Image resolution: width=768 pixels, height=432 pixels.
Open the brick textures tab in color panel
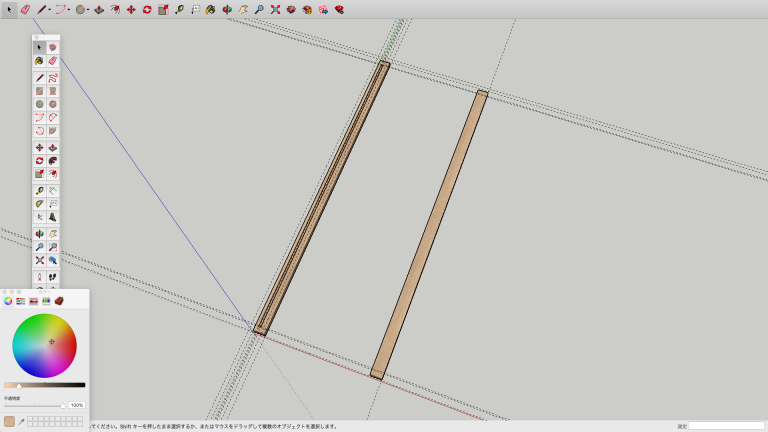click(x=59, y=301)
